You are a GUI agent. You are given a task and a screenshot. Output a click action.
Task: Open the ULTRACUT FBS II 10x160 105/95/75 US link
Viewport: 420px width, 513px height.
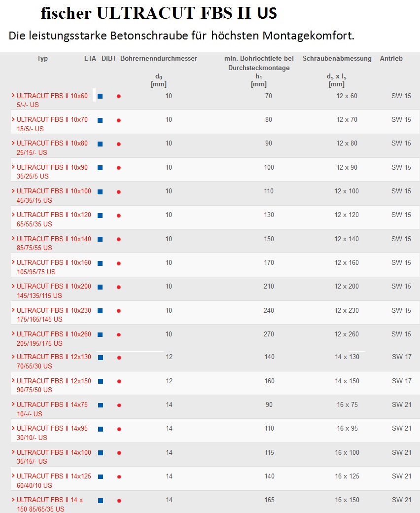click(x=54, y=267)
